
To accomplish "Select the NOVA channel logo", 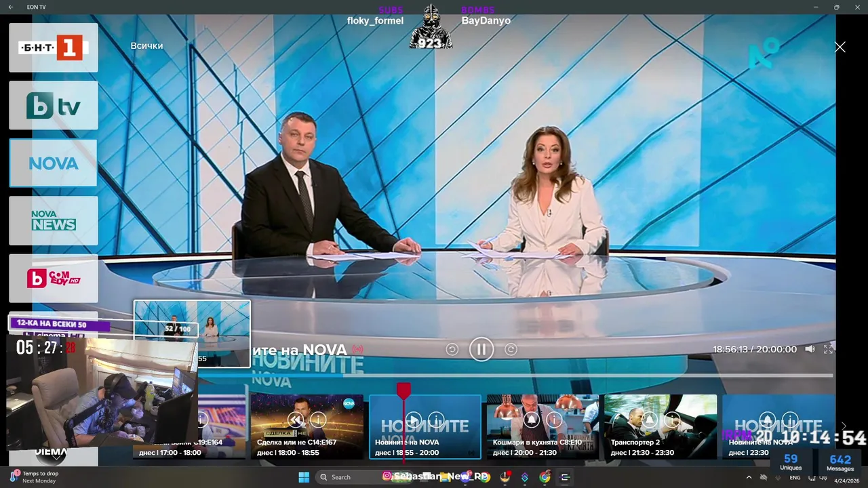I will pos(54,163).
